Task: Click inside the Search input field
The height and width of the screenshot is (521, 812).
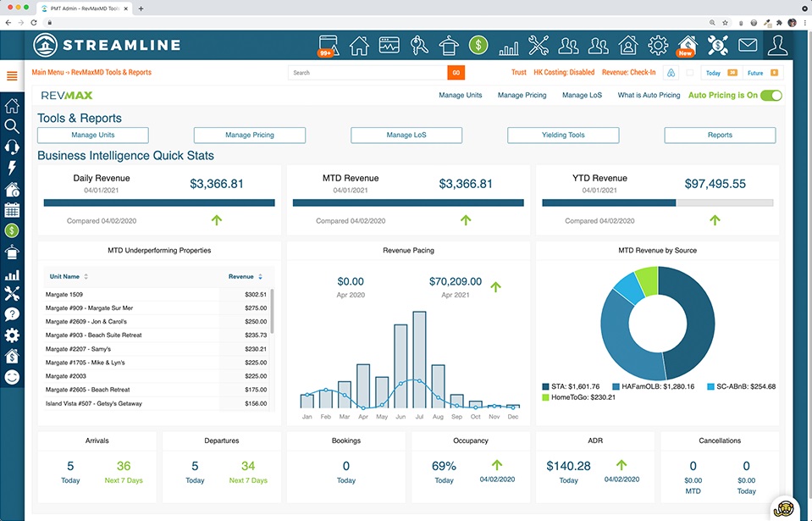Action: [364, 73]
